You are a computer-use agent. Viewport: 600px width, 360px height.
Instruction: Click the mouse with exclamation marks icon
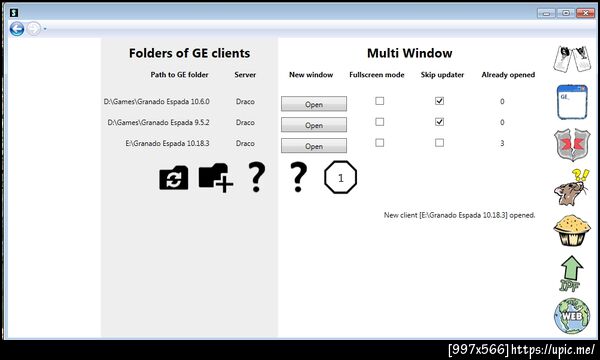click(572, 187)
